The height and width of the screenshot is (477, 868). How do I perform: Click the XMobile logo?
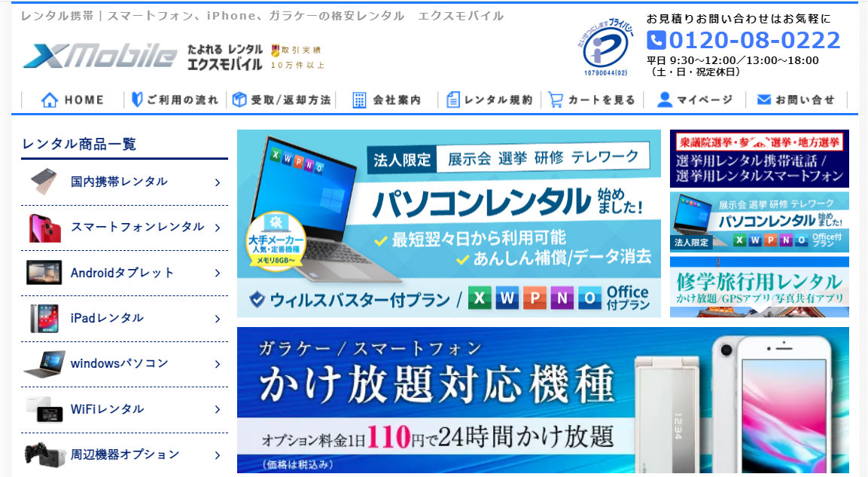coord(100,56)
